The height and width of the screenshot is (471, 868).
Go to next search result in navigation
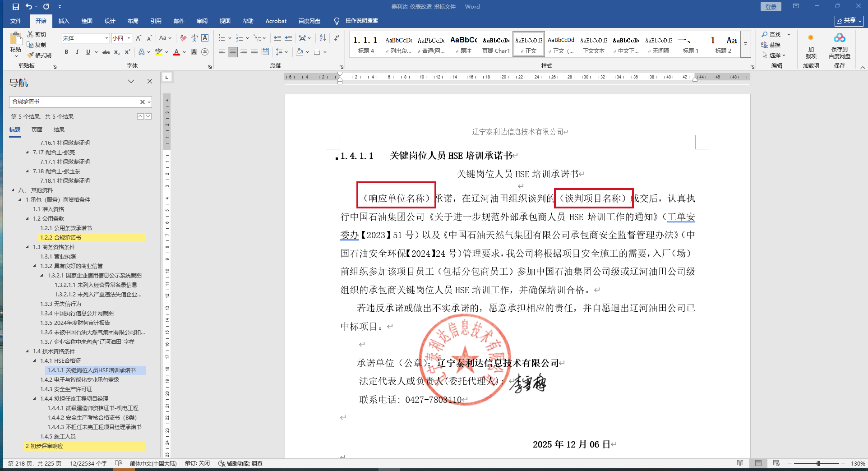148,116
